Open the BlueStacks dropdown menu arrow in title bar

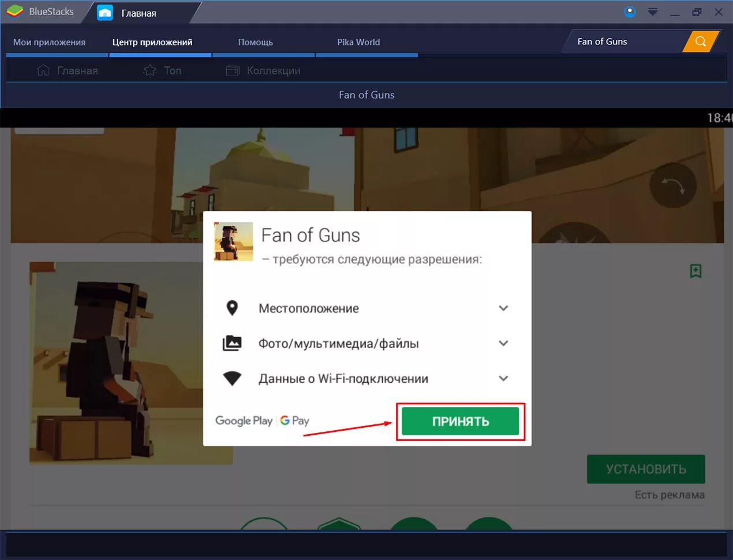click(653, 12)
